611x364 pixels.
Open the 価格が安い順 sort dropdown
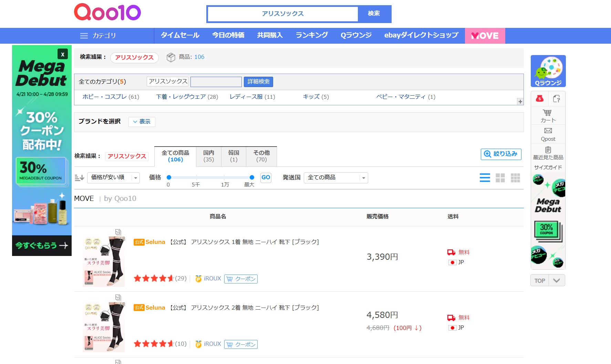113,178
